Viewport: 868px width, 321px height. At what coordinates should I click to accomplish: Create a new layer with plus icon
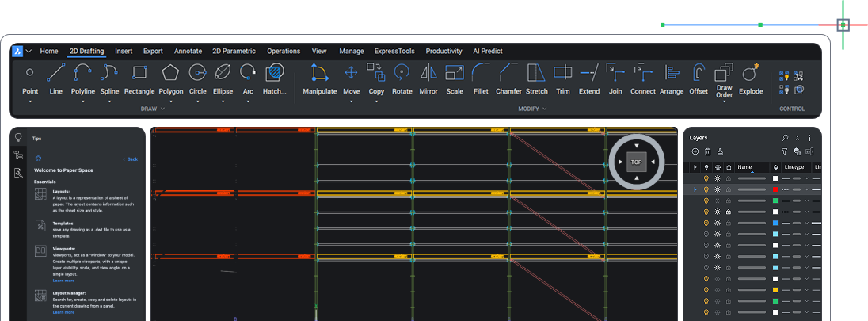click(x=695, y=151)
